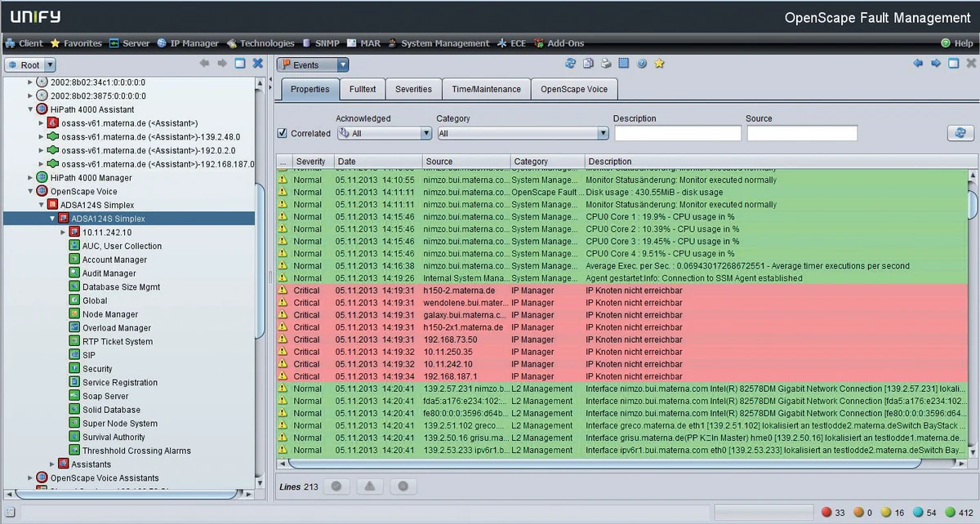Sort by the Category column header
The image size is (980, 524).
(547, 162)
